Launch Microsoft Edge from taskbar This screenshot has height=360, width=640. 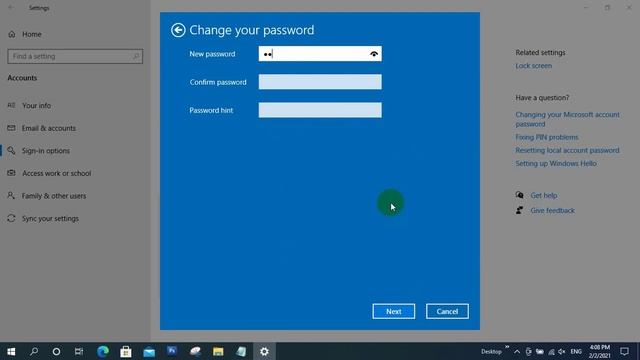[x=103, y=351]
